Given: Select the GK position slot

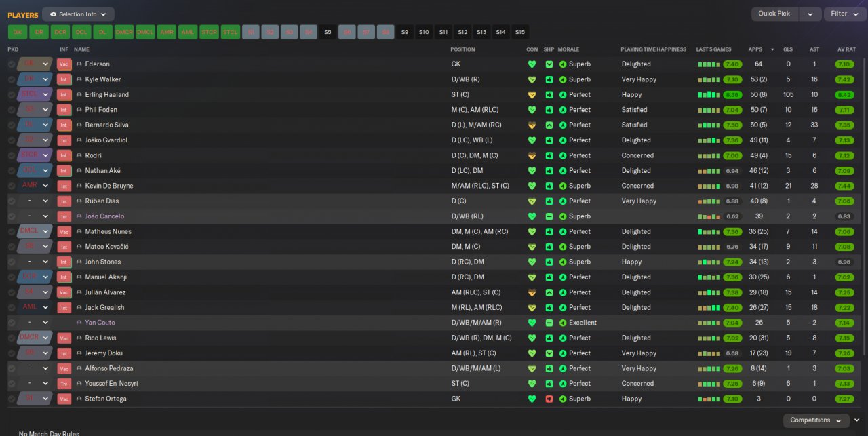Looking at the screenshot, I should pos(18,32).
